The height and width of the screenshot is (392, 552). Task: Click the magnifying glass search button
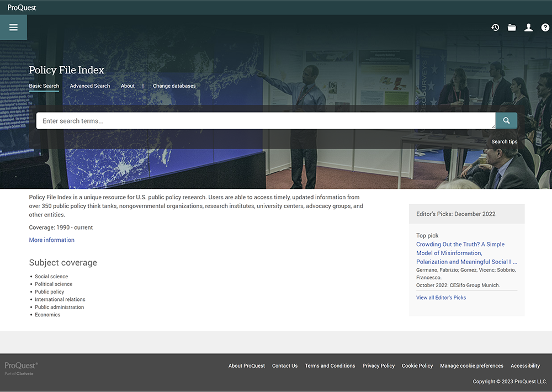506,120
